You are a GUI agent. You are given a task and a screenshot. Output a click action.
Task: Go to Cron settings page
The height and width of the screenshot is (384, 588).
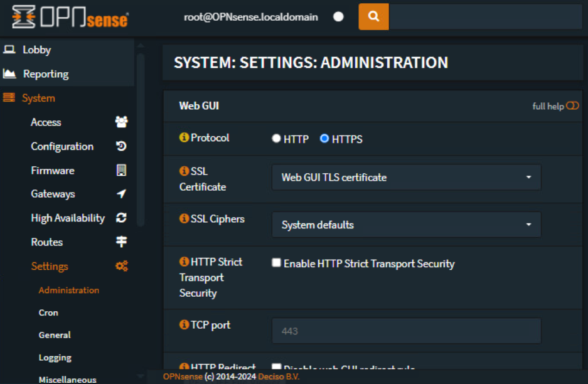click(48, 312)
